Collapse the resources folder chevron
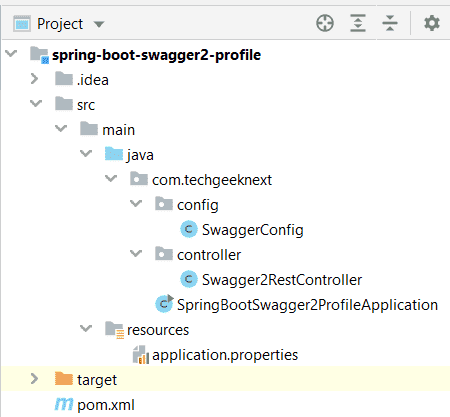 pyautogui.click(x=86, y=328)
